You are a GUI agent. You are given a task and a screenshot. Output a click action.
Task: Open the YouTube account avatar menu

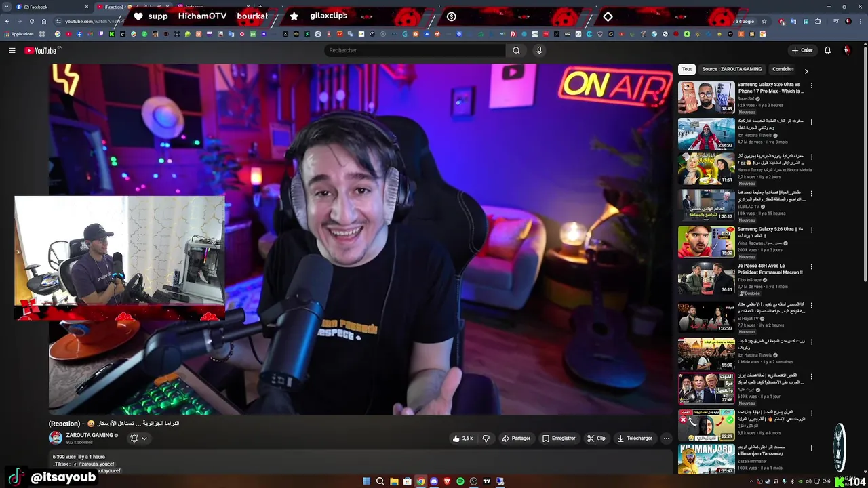pos(847,50)
